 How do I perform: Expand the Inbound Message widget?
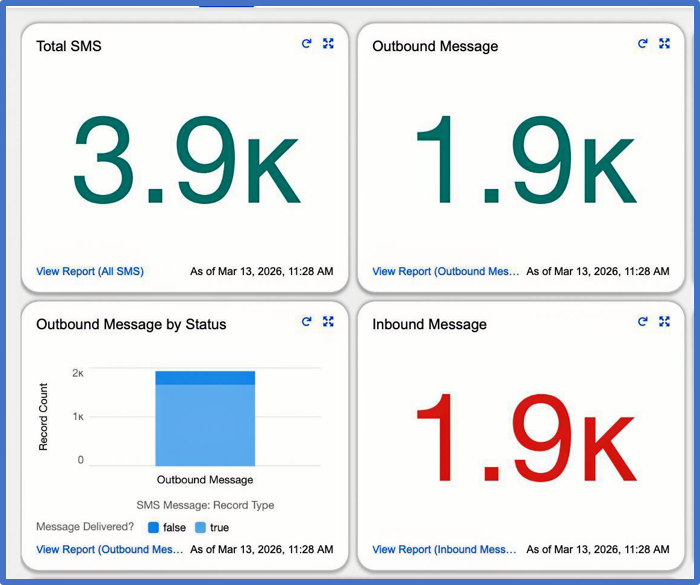(664, 322)
